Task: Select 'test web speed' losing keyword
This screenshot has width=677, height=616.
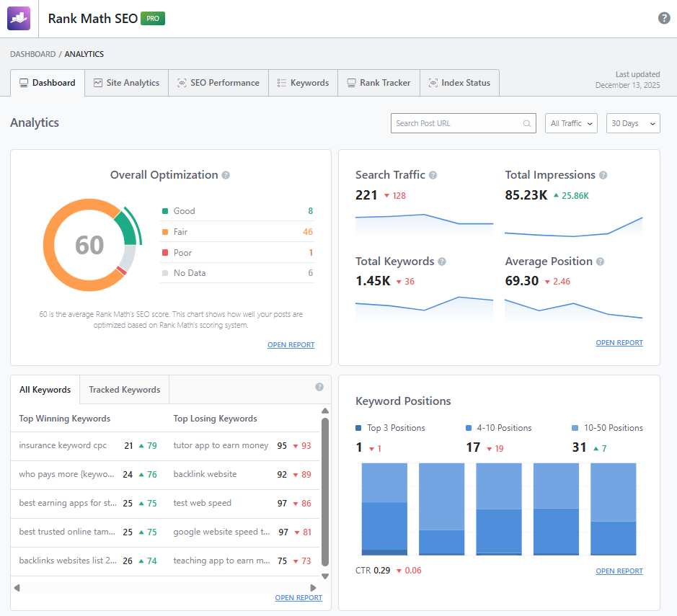Action: 202,503
